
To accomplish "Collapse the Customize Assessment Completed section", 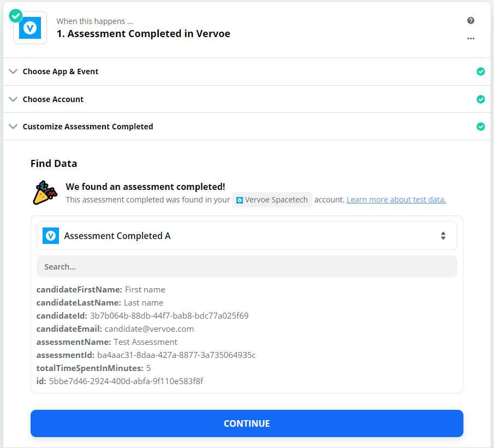I will pos(87,127).
